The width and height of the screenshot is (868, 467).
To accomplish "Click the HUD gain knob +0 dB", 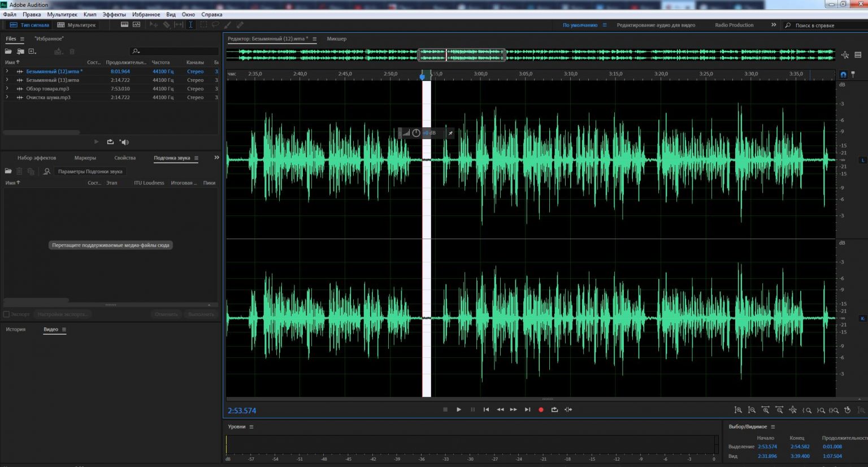I will point(416,133).
